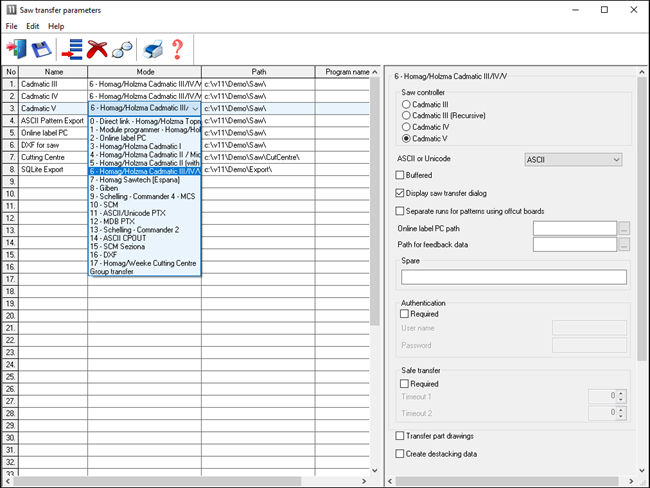The image size is (650, 488).
Task: Uncheck Display saw transfer dialog
Action: tap(401, 193)
